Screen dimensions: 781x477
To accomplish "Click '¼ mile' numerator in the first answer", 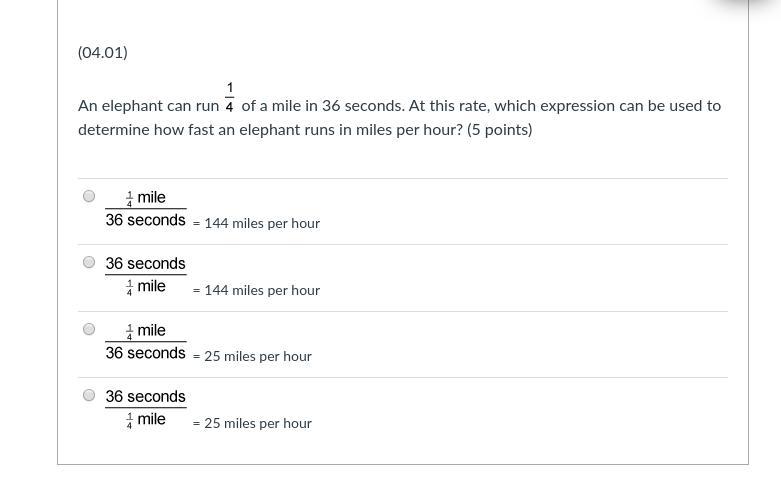I will coord(146,198).
